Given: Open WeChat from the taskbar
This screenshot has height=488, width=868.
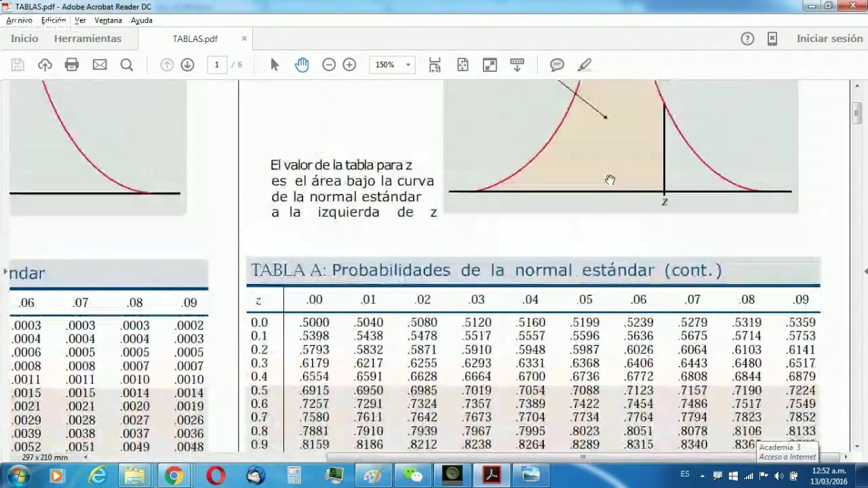Looking at the screenshot, I should point(412,476).
